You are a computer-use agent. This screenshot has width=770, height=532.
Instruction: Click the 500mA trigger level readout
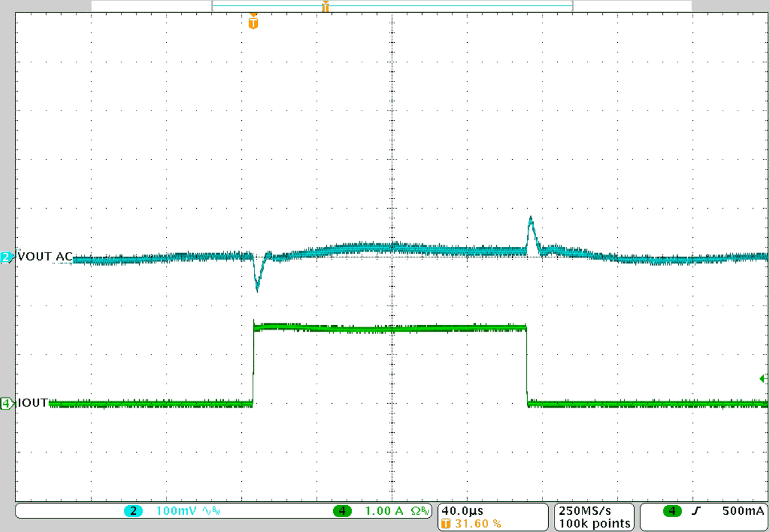click(743, 511)
